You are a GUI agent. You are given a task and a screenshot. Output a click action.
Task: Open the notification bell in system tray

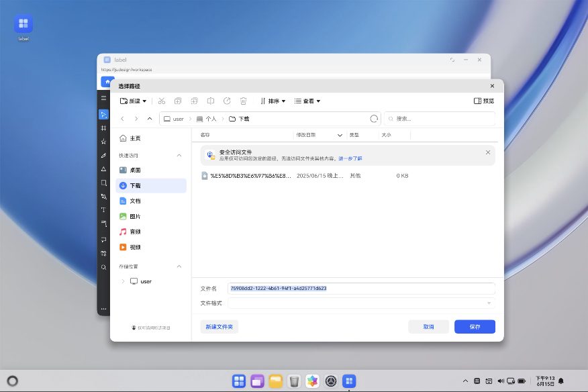tap(561, 381)
